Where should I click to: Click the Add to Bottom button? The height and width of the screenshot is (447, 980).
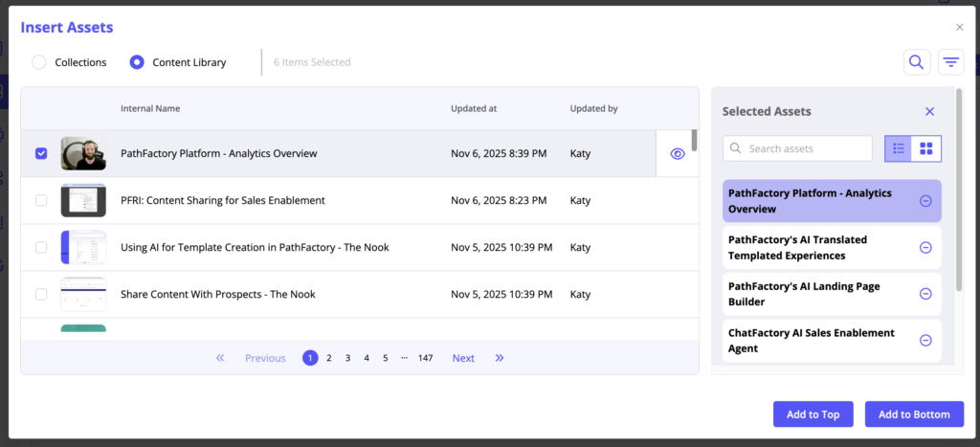pos(914,414)
